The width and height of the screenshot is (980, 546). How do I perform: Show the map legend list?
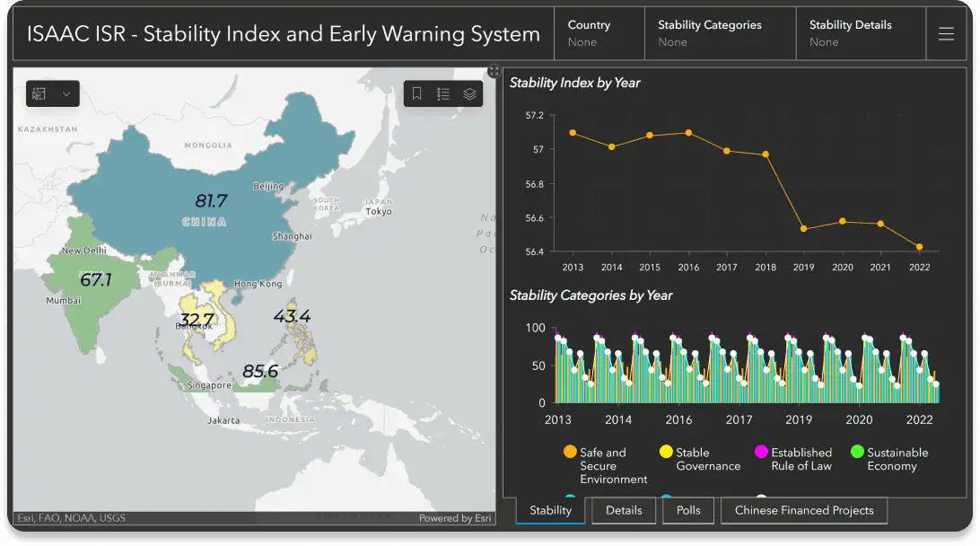443,93
